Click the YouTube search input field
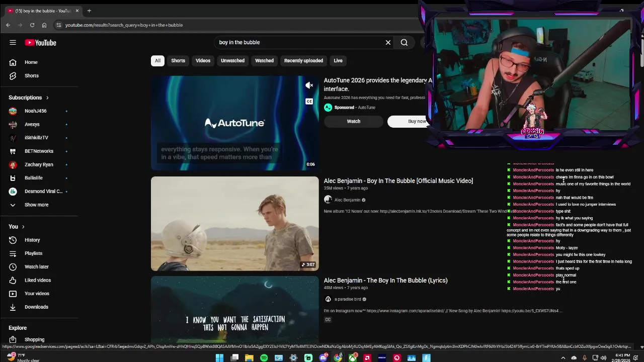 (x=299, y=43)
